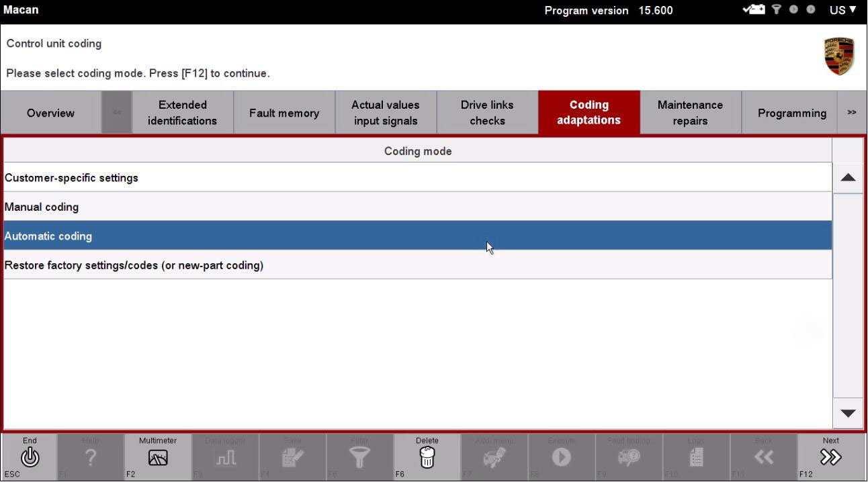Click the Program version 15.600 text
The image size is (868, 482).
pyautogui.click(x=609, y=10)
